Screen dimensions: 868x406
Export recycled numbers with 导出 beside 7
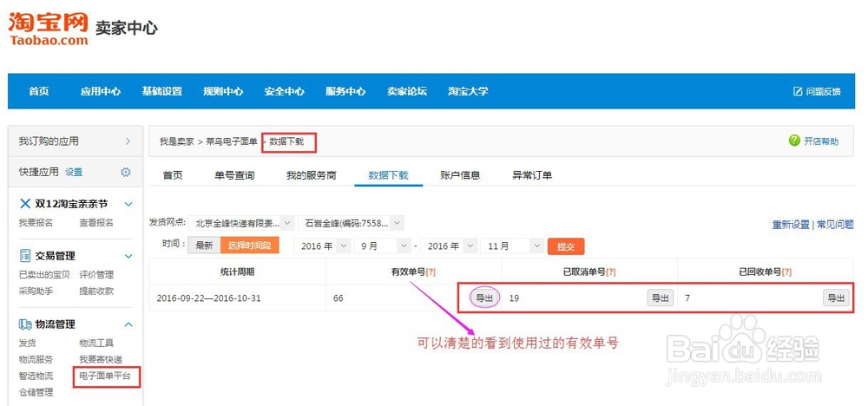pyautogui.click(x=836, y=298)
